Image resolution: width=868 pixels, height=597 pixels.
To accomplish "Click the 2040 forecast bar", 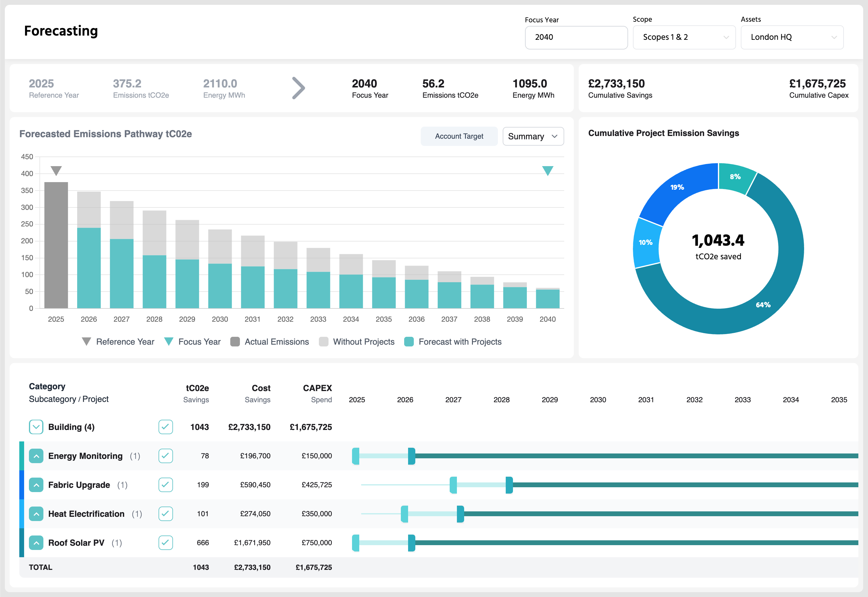I will tap(548, 299).
